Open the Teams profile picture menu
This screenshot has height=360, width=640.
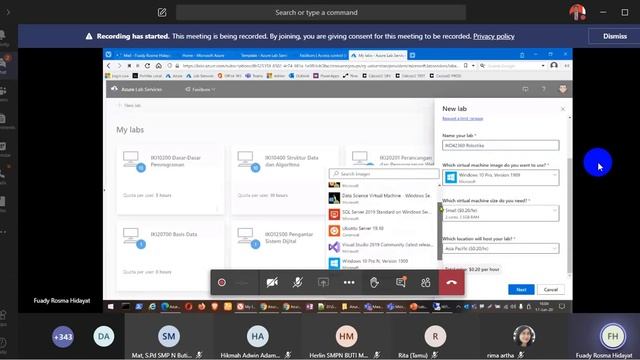click(x=577, y=12)
